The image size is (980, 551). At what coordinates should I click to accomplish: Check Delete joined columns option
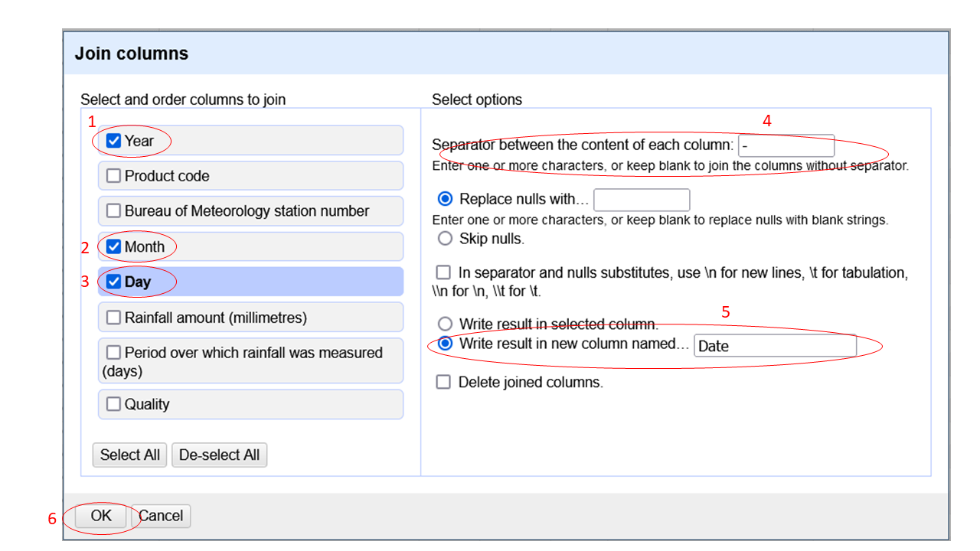coord(443,382)
